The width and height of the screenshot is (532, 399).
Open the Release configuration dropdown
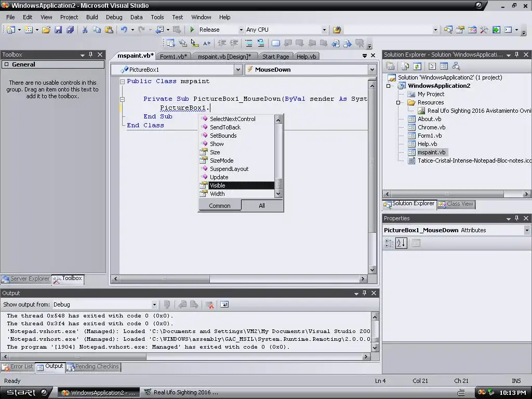pyautogui.click(x=241, y=30)
